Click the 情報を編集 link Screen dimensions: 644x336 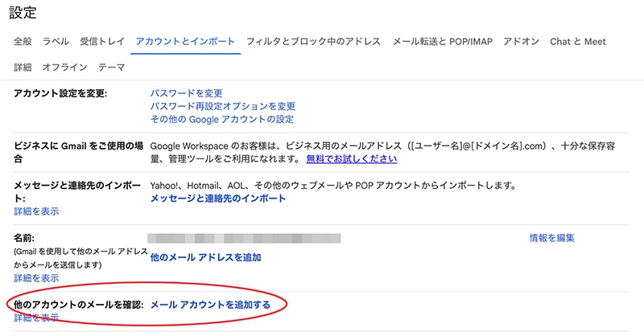pyautogui.click(x=551, y=238)
